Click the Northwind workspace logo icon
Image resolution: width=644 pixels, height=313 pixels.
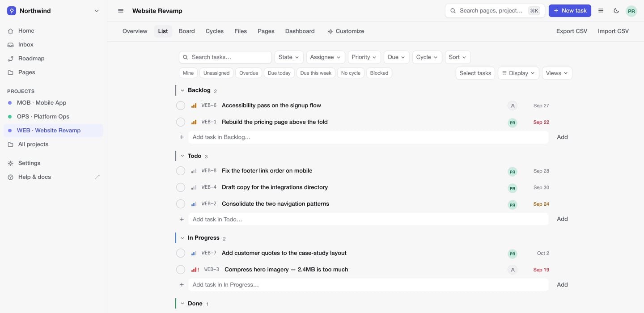pos(12,11)
